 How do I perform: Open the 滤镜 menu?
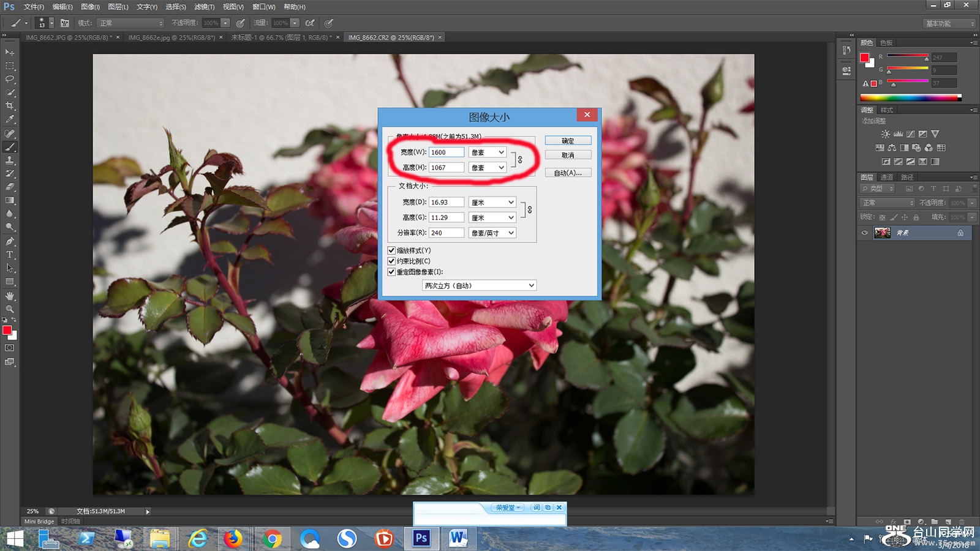point(204,7)
